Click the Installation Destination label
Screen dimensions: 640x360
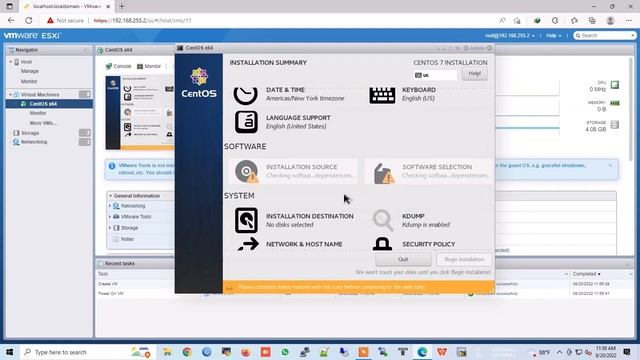pos(310,216)
